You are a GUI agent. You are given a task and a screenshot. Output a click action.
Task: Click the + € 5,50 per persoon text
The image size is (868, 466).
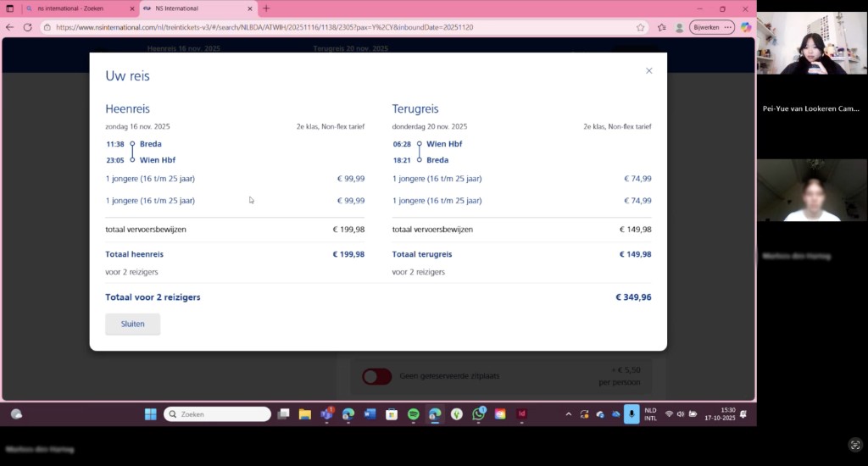620,376
